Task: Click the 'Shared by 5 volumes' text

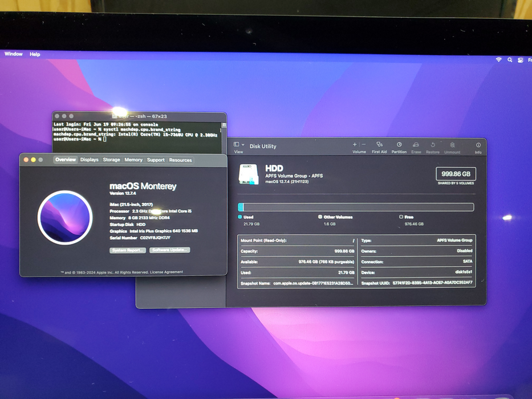Action: (x=456, y=183)
